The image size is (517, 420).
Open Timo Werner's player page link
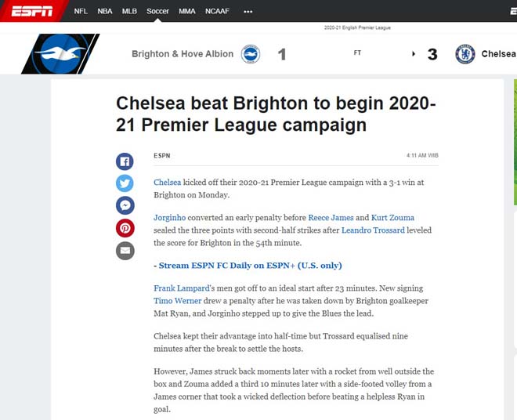click(174, 301)
